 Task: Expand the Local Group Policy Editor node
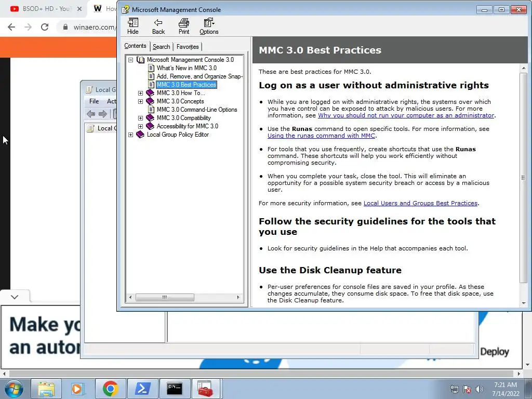click(x=130, y=135)
